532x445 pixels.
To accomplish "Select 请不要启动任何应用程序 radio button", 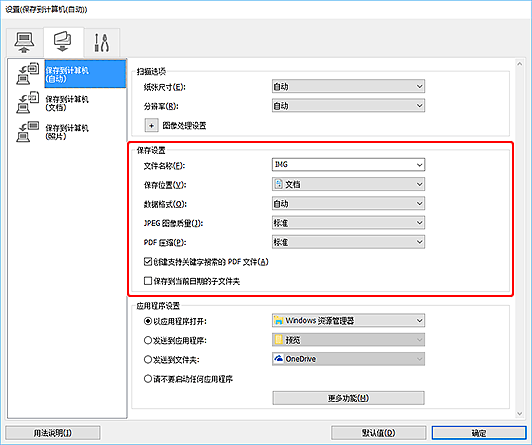I will pyautogui.click(x=148, y=379).
